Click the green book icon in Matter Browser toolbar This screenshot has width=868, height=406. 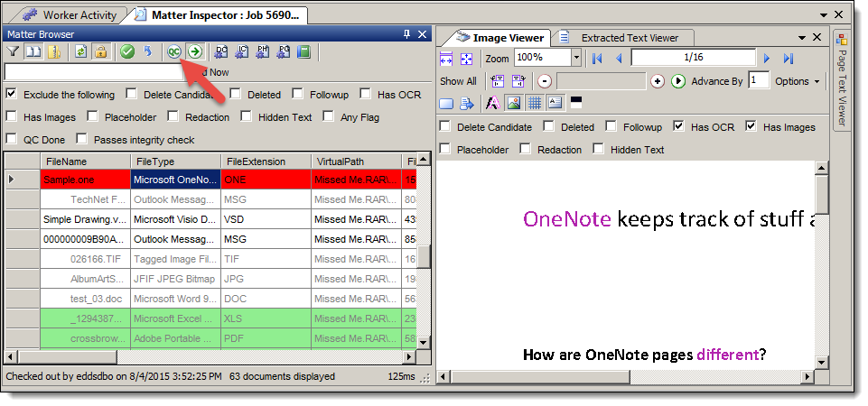pos(303,52)
